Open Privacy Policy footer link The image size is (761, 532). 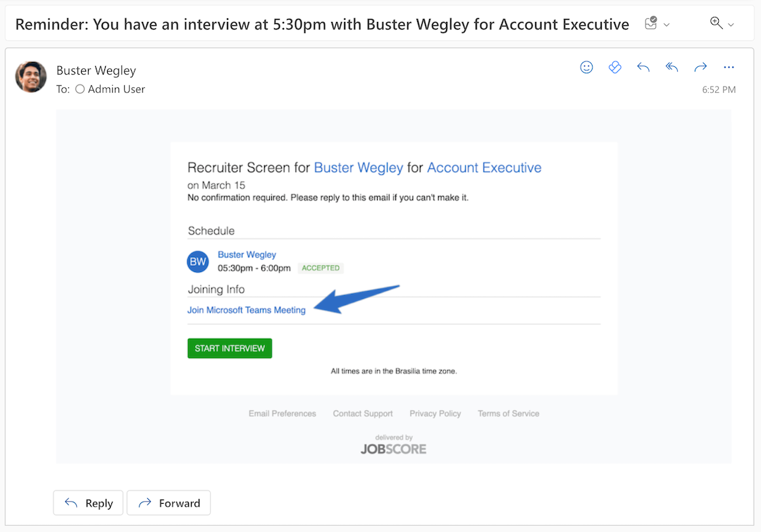pyautogui.click(x=435, y=414)
